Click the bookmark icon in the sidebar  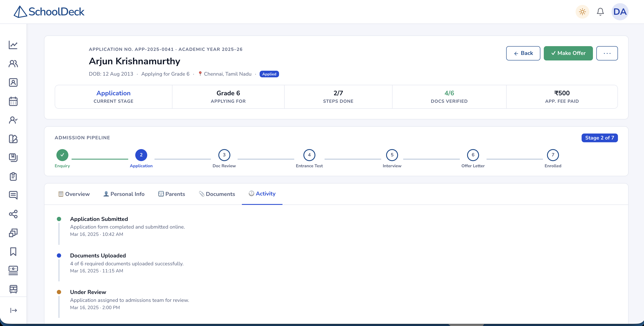(x=13, y=252)
